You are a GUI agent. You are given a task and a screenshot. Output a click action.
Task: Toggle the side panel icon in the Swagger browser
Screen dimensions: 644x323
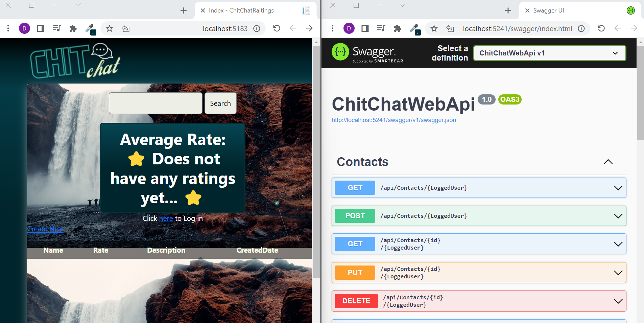[x=365, y=28]
